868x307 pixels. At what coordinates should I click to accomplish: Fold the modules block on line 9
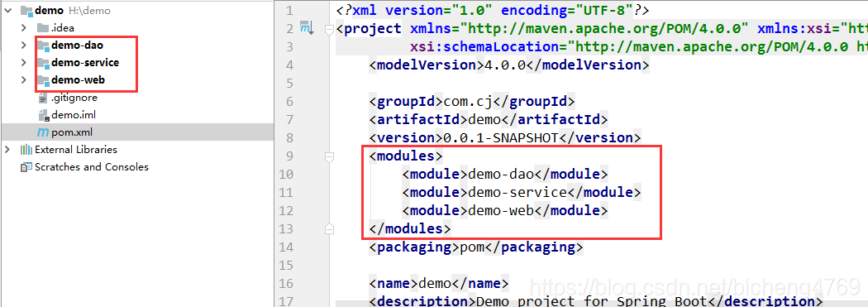click(329, 157)
